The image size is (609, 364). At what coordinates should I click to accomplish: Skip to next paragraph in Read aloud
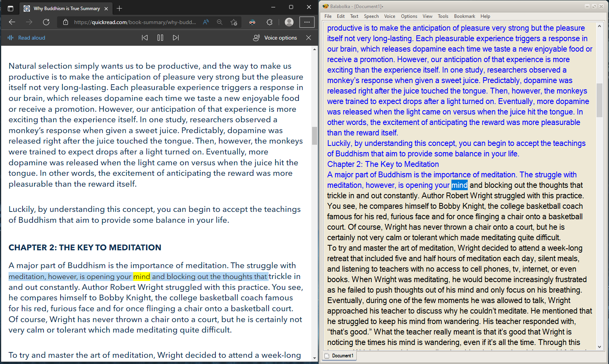tap(176, 38)
